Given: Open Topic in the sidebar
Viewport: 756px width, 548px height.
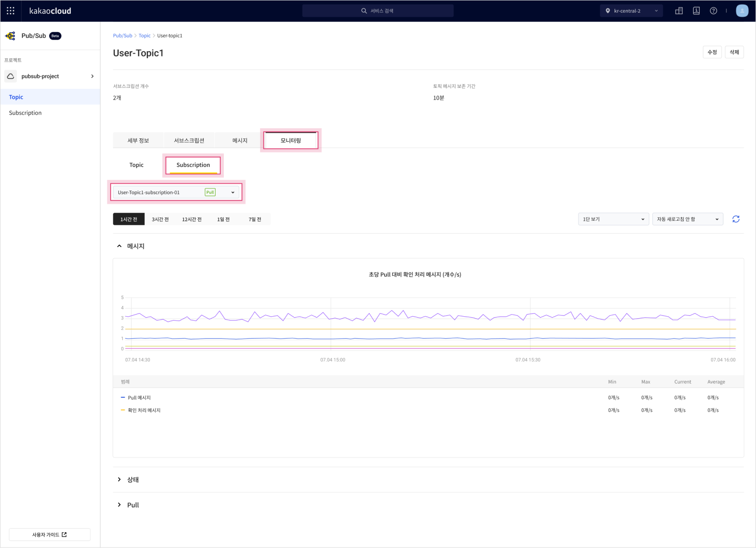Looking at the screenshot, I should coord(50,97).
